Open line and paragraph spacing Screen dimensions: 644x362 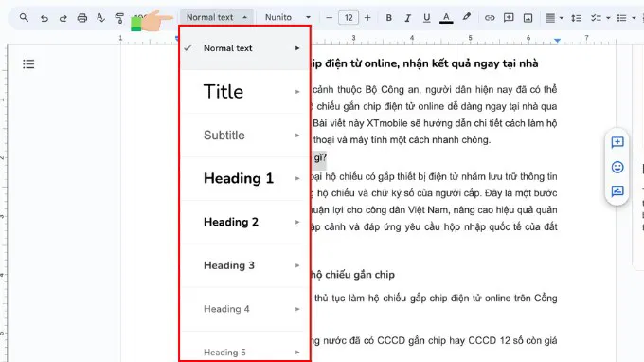pyautogui.click(x=576, y=18)
